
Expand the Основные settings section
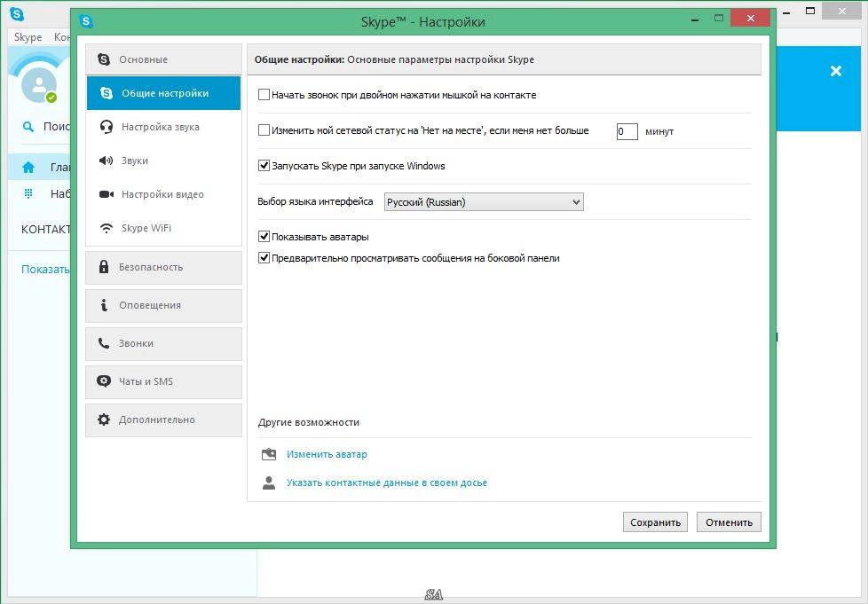tap(164, 59)
